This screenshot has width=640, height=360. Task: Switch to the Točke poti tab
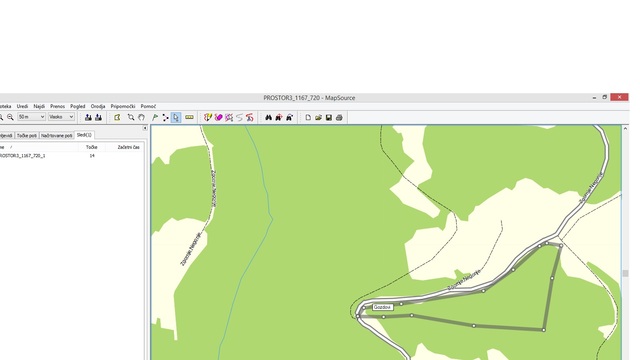[27, 135]
